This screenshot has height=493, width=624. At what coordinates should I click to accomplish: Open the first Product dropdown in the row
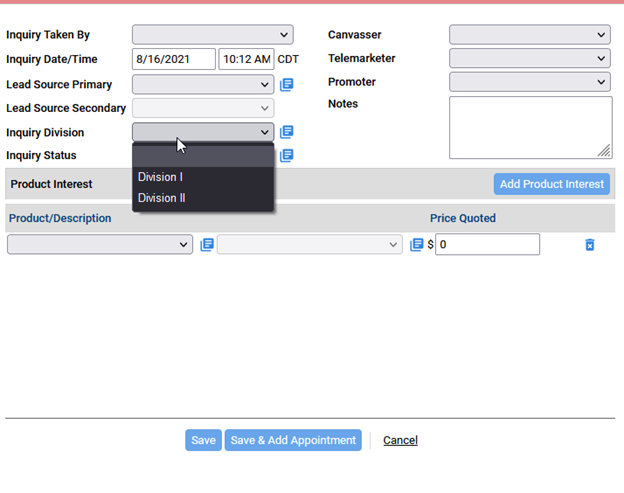pyautogui.click(x=100, y=244)
